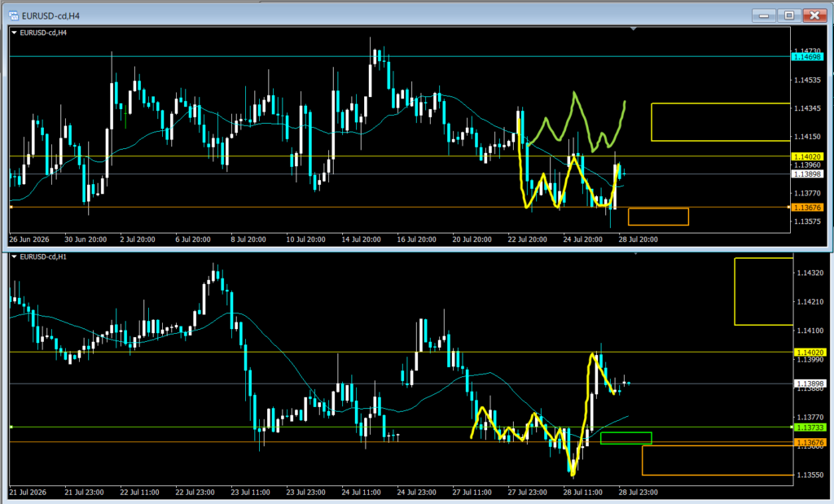Viewport: 834px width, 504px height.
Task: Click the 1.14210 value on the H1 price scale
Action: click(810, 302)
